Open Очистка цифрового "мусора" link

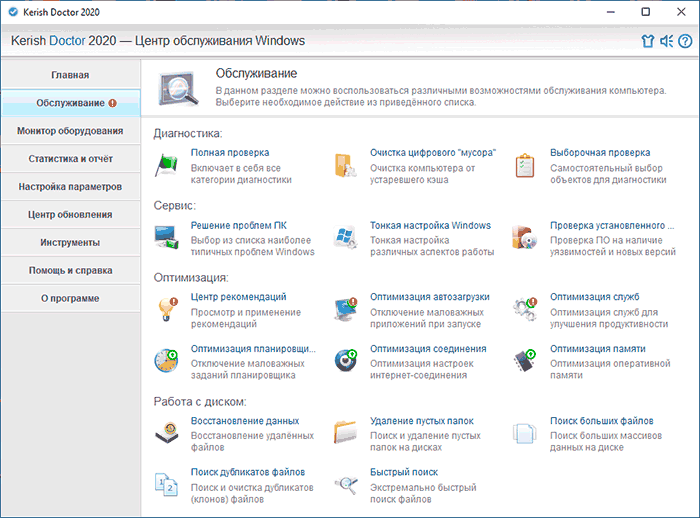point(433,153)
